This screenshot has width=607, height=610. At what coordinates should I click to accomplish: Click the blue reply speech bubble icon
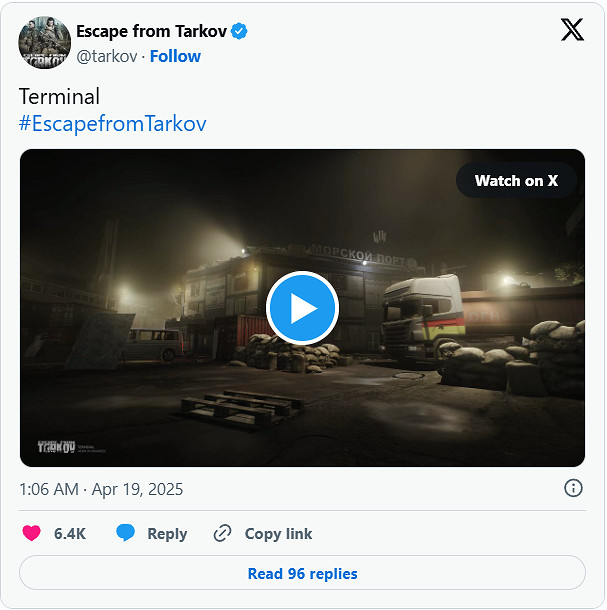(125, 534)
